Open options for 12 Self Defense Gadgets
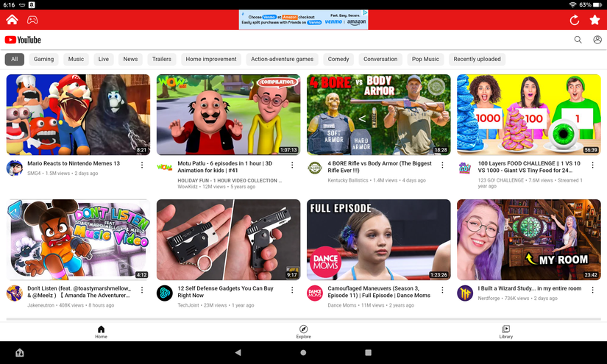This screenshot has width=607, height=364. click(292, 290)
